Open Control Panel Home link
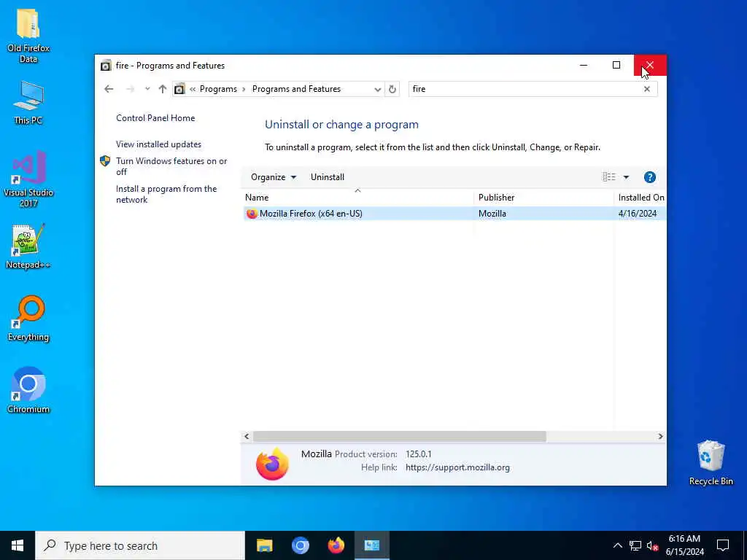747x560 pixels. pos(155,118)
